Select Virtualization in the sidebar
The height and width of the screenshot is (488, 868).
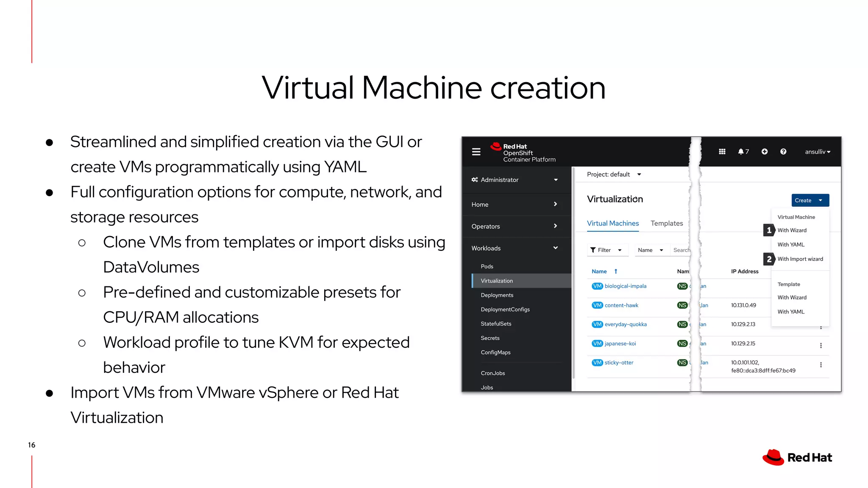click(521, 281)
